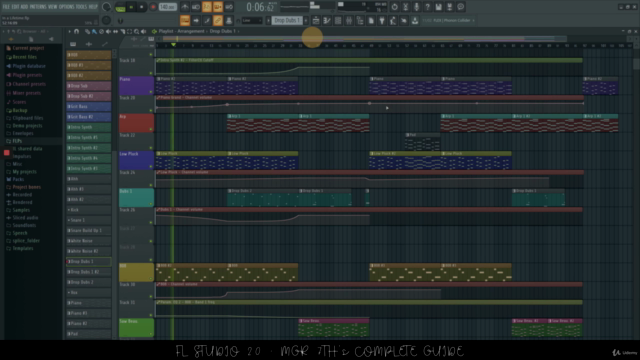Image resolution: width=640 pixels, height=360 pixels.
Task: Open the PATTERNS menu
Action: (x=38, y=7)
